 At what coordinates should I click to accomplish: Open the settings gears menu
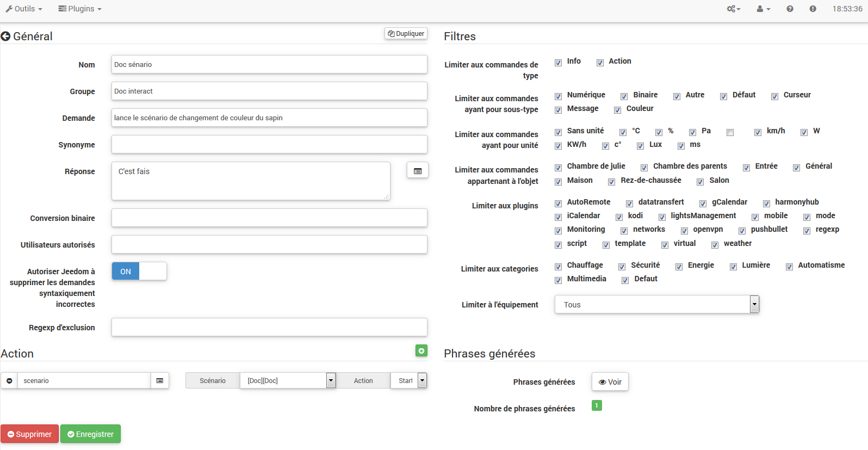[733, 9]
